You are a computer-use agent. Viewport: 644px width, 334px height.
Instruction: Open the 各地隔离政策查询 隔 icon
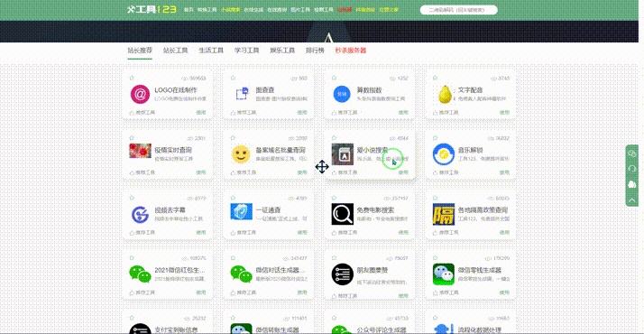[x=444, y=214]
